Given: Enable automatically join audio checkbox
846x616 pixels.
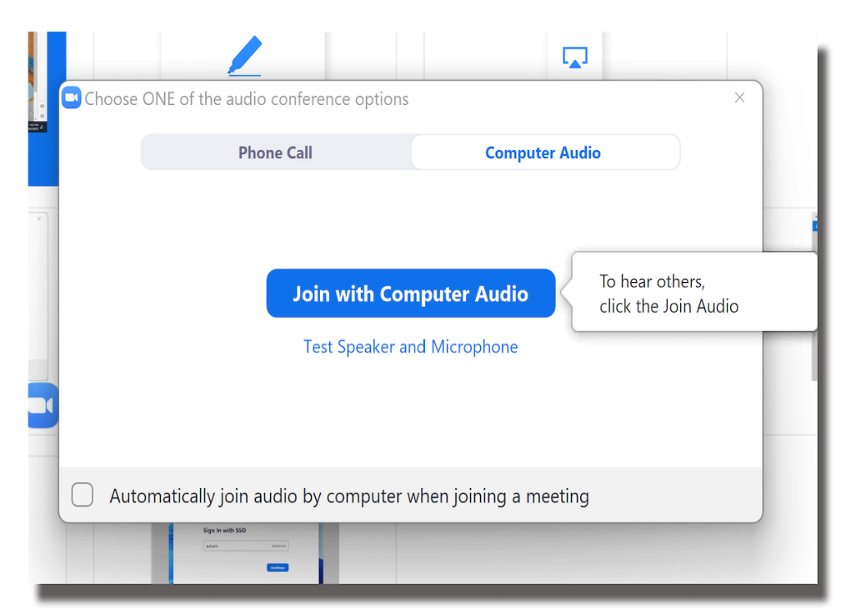Looking at the screenshot, I should pos(82,495).
